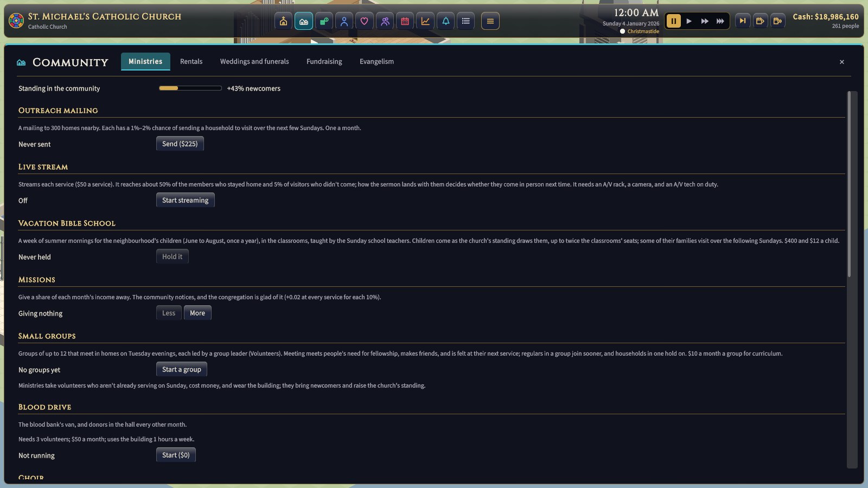Click the Sunday 4 January 2026 date
This screenshot has width=868, height=488.
(x=631, y=23)
